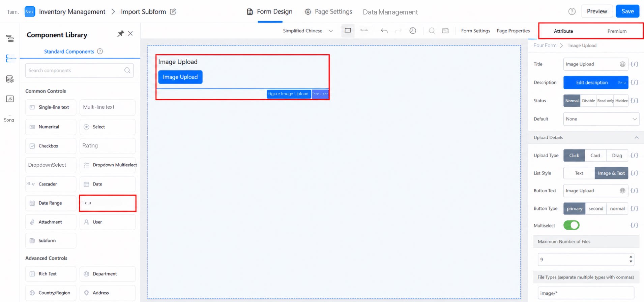Toggle the Multiselect switch off

pos(571,225)
